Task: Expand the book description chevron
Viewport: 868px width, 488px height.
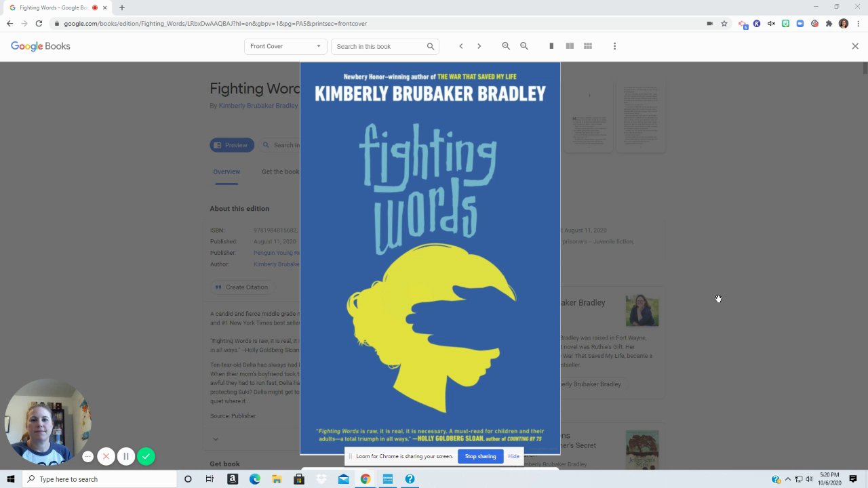Action: click(x=216, y=439)
